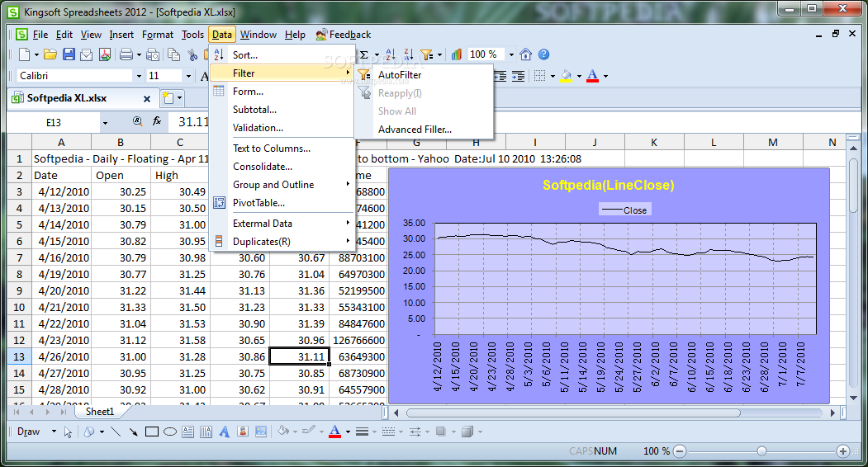The width and height of the screenshot is (868, 467).
Task: Choose Text to Columns... menu item
Action: pos(282,149)
